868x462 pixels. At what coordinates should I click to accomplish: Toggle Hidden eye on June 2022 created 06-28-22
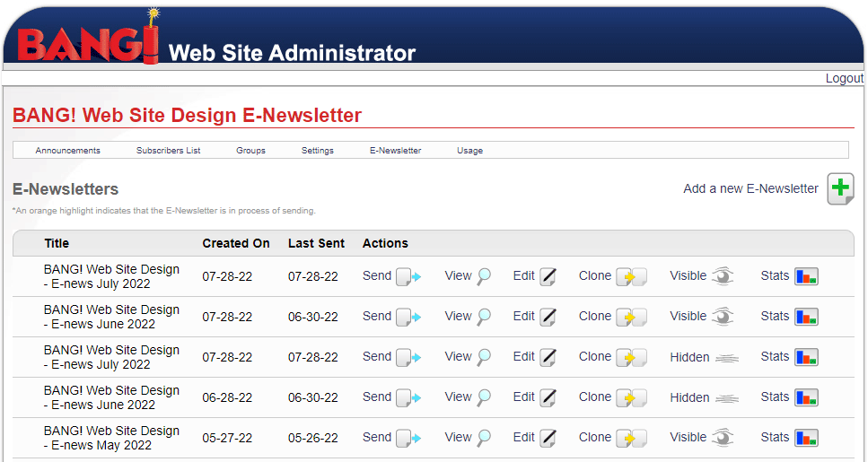[x=727, y=398]
